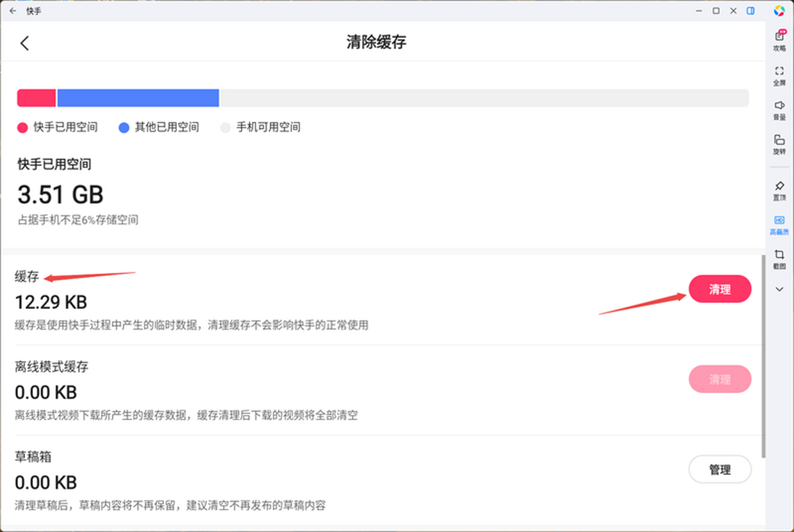Screen dimensions: 794x532
Task: Close the 快手 window
Action: 734,11
